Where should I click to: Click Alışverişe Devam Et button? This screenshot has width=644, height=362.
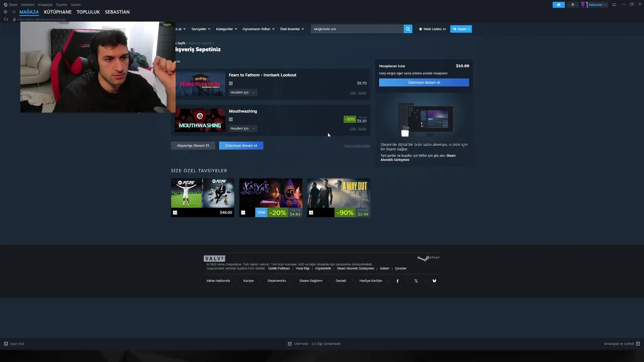pyautogui.click(x=193, y=145)
